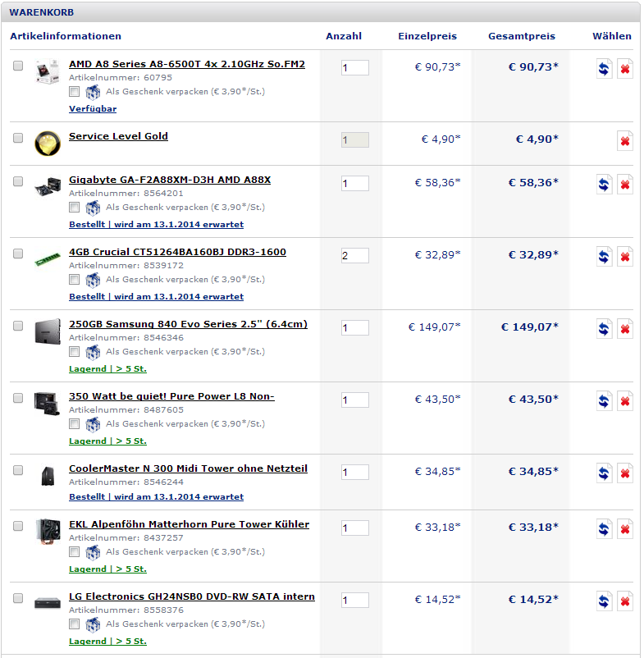Image resolution: width=644 pixels, height=658 pixels.
Task: Open AMD A8 Series A8-6500T product link
Action: pos(187,64)
